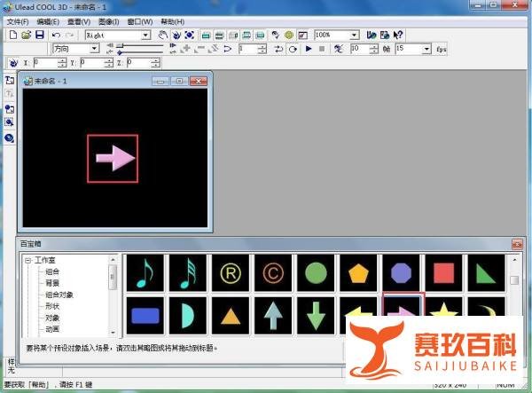Click the upper timeline slider thumb
532x393 pixels.
(x=120, y=45)
